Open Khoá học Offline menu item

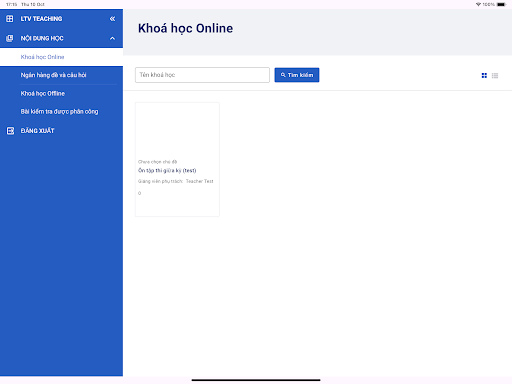(61, 94)
